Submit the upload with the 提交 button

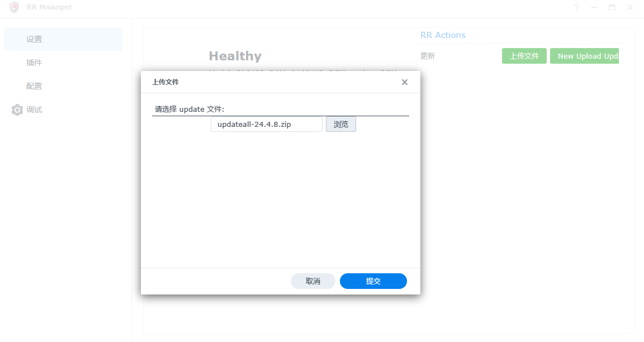[373, 281]
